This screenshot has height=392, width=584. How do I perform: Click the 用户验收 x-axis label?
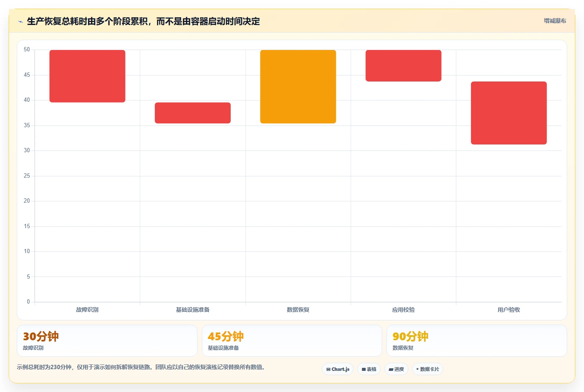509,310
